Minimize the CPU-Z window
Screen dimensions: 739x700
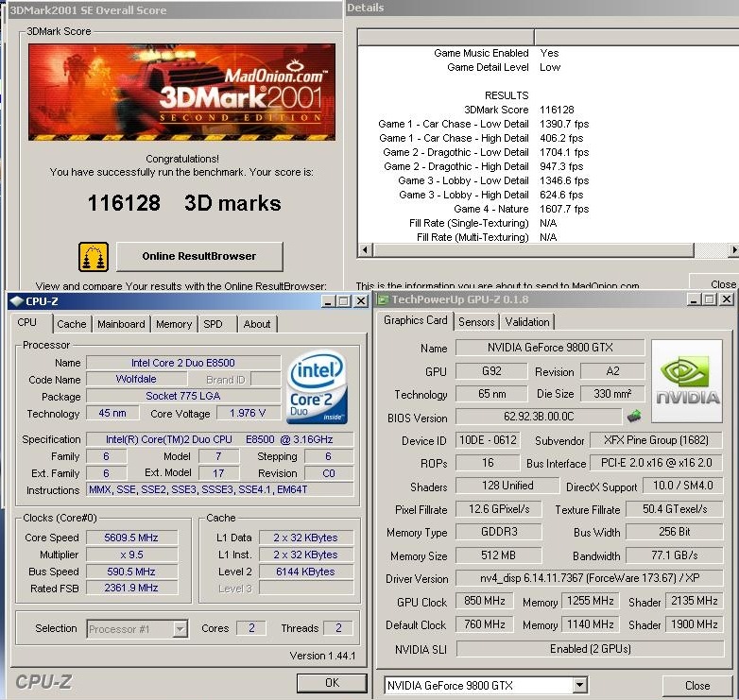pos(328,301)
